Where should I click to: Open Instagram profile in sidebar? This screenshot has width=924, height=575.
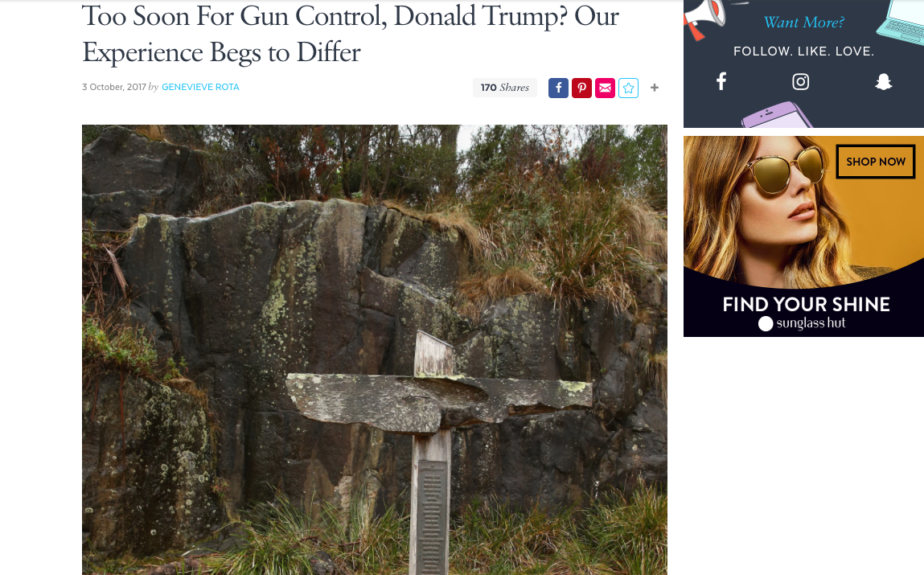(x=800, y=81)
